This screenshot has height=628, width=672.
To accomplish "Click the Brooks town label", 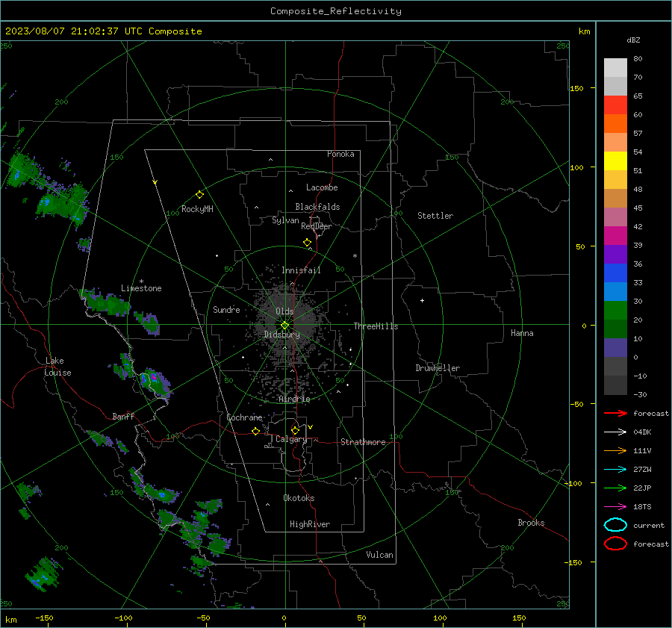I will click(x=531, y=523).
